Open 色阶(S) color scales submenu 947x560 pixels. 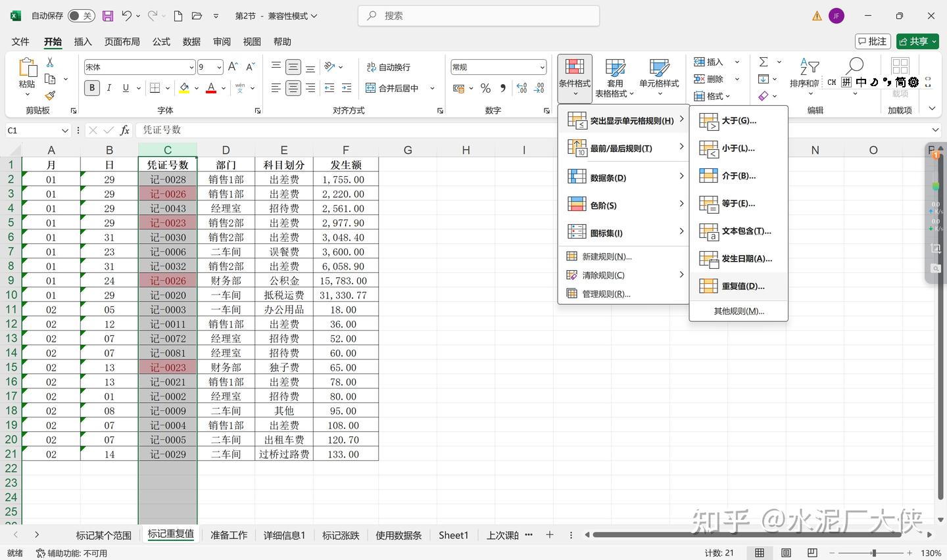tap(623, 205)
